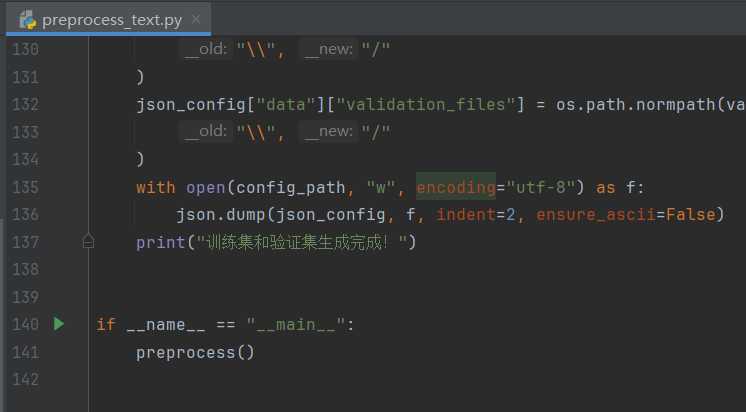Select the preprocess_text.py editor tab
This screenshot has width=746, height=412.
[108, 20]
